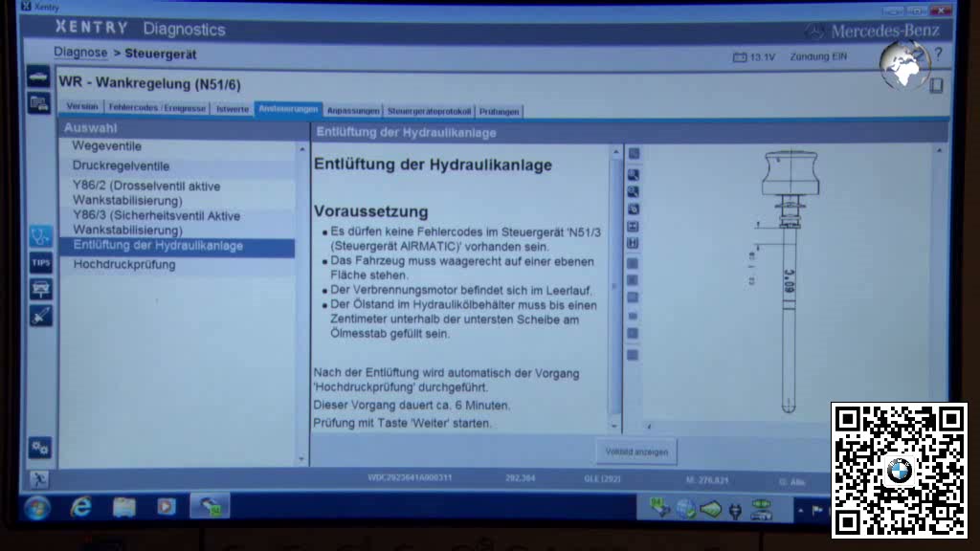Fit the image to height

(x=634, y=243)
